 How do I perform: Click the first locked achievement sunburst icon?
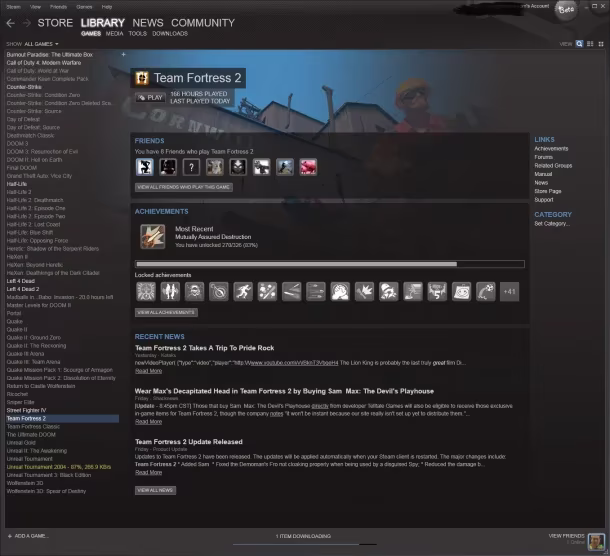pos(146,292)
